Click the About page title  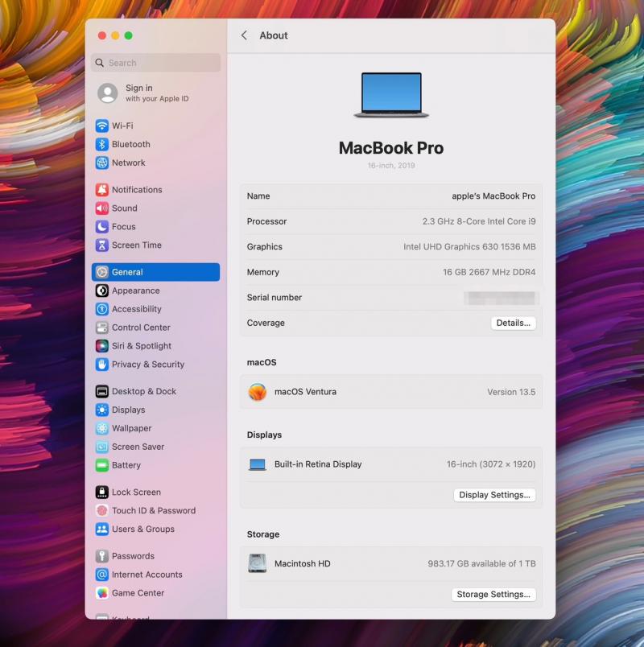[x=273, y=35]
